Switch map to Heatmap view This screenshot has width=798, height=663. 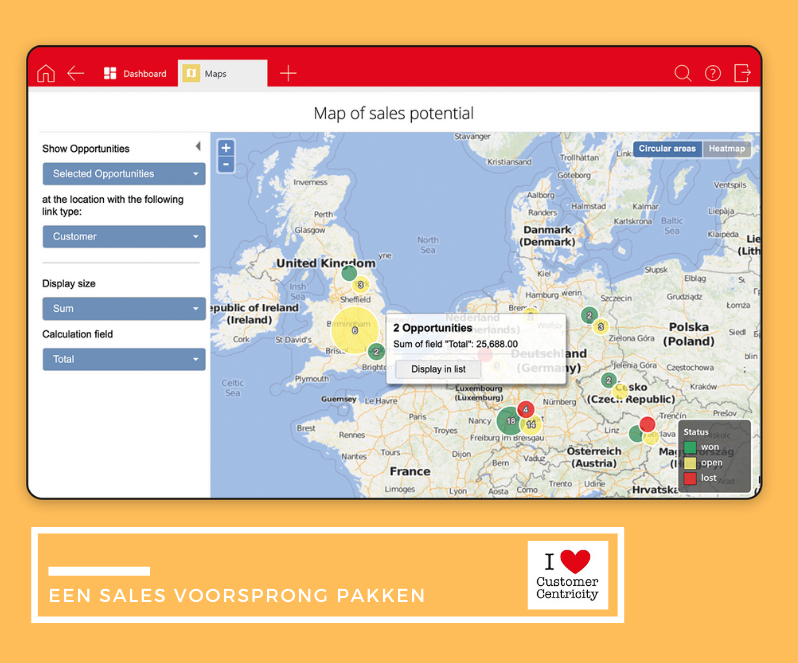(x=726, y=149)
